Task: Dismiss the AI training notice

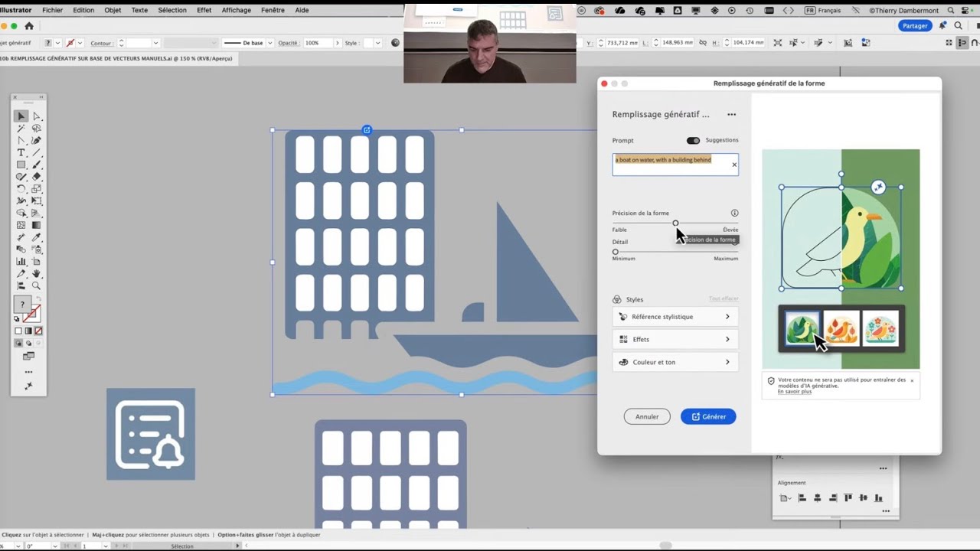Action: (x=912, y=380)
